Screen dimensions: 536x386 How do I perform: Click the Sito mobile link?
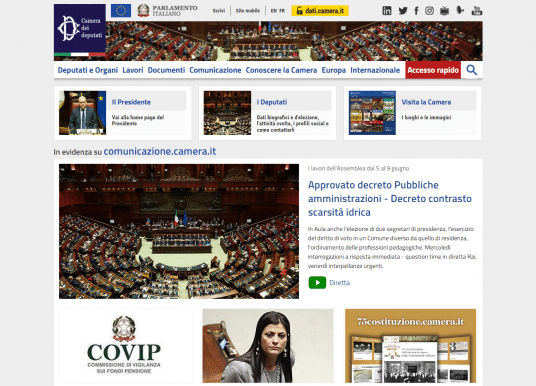(x=248, y=11)
